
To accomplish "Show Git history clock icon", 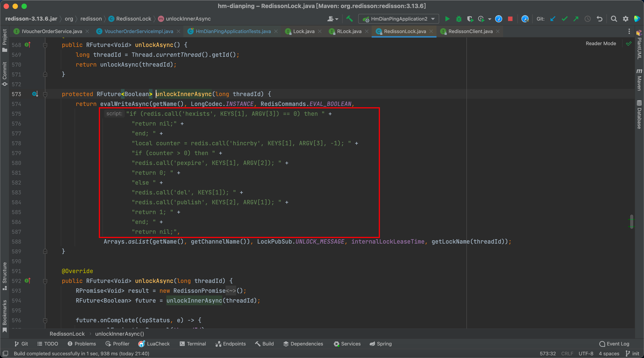I will point(587,19).
